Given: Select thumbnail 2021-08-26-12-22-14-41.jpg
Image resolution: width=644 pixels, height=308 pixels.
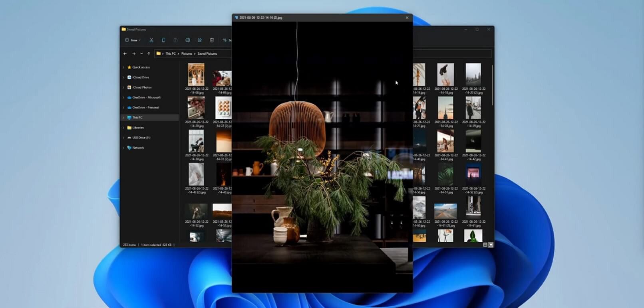Looking at the screenshot, I should (445, 141).
